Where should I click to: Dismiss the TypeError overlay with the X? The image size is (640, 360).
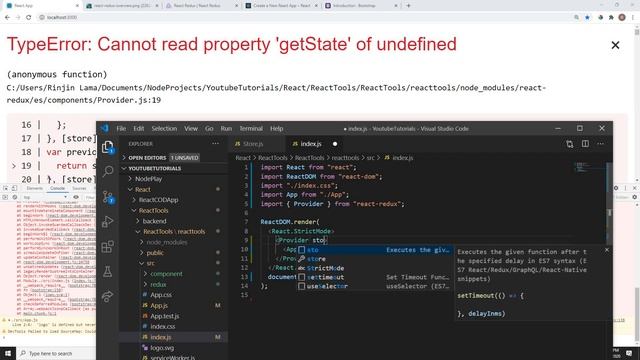615,45
